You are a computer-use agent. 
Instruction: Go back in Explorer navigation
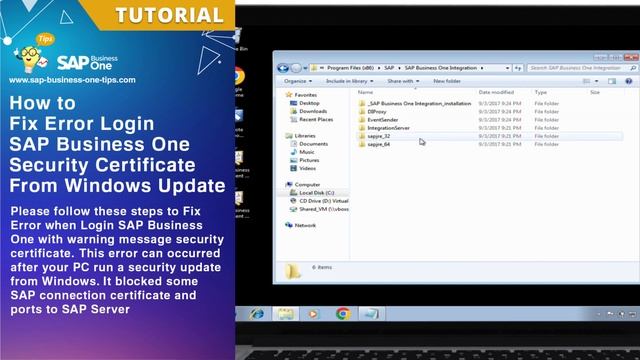click(283, 68)
